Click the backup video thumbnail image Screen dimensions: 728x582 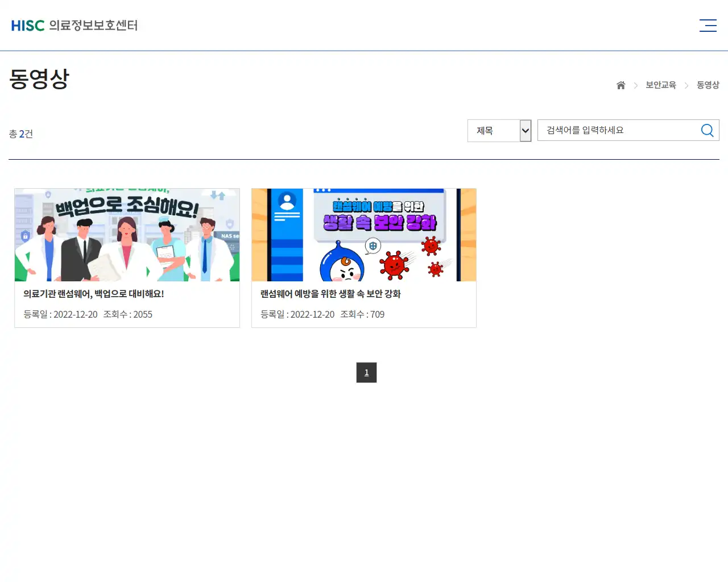127,235
